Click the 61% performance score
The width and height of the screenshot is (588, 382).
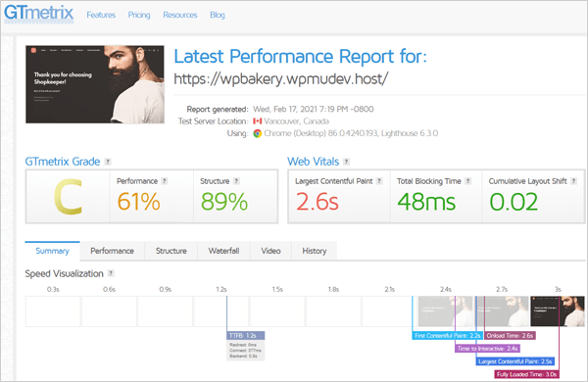[x=139, y=202]
